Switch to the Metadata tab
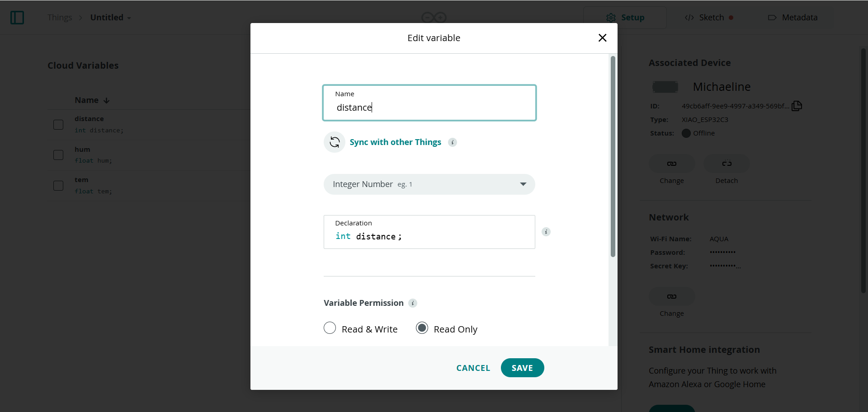Viewport: 868px width, 412px height. [793, 18]
